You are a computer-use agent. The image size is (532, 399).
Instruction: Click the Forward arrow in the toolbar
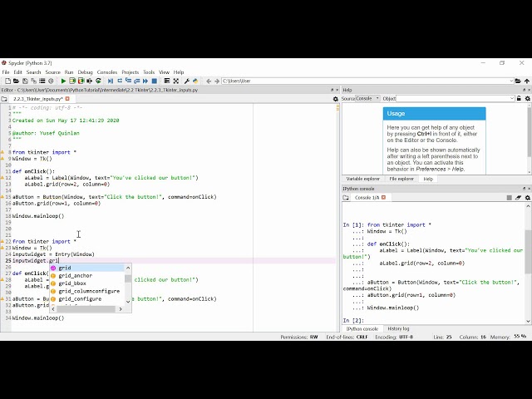pos(217,81)
